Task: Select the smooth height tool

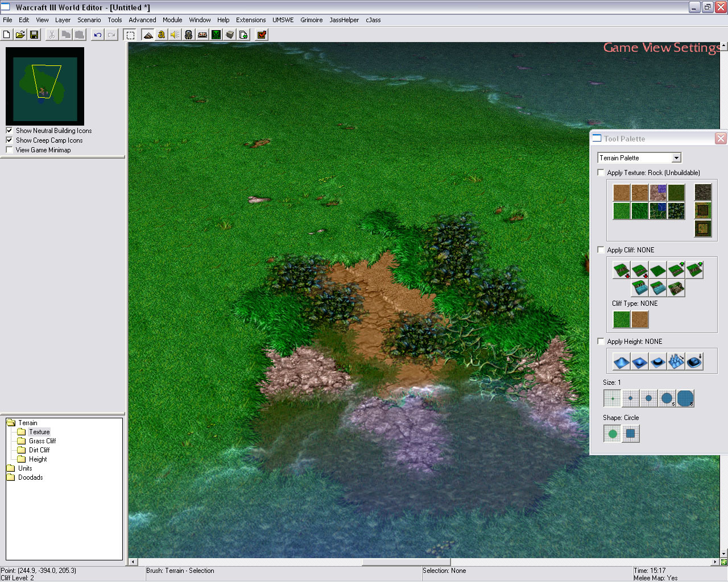Action: [x=694, y=361]
